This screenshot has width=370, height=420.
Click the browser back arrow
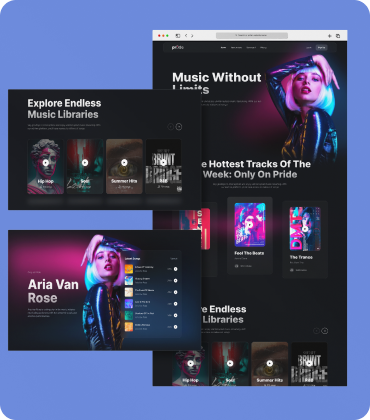[186, 36]
